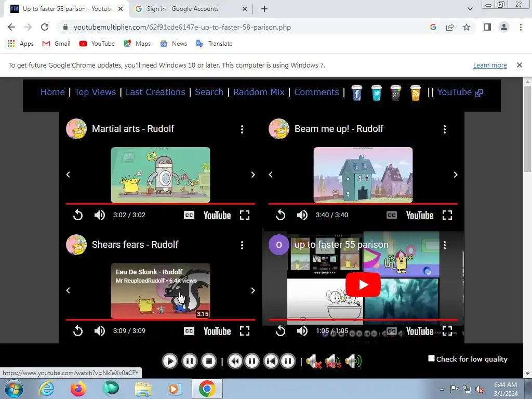Switch to Sign in - Google Accounts tab

pos(191,9)
